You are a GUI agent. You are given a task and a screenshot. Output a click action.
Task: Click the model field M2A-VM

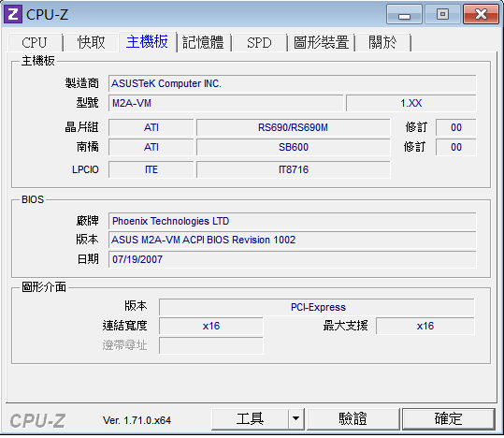(x=226, y=103)
